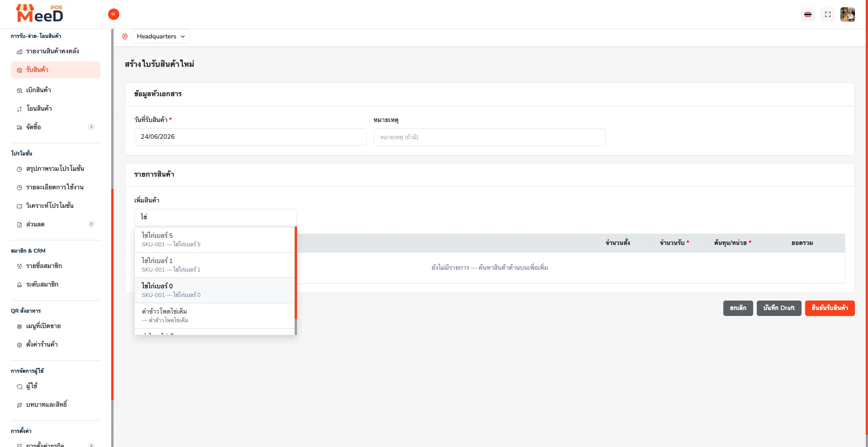Click the ยอดรวม column header
This screenshot has height=447, width=868.
(x=802, y=243)
